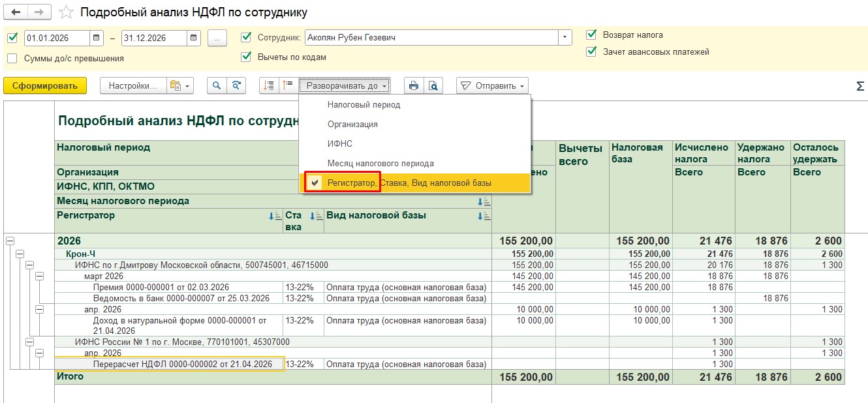Image resolution: width=868 pixels, height=403 pixels.
Task: Open the 'Настройки...' button
Action: tap(132, 85)
